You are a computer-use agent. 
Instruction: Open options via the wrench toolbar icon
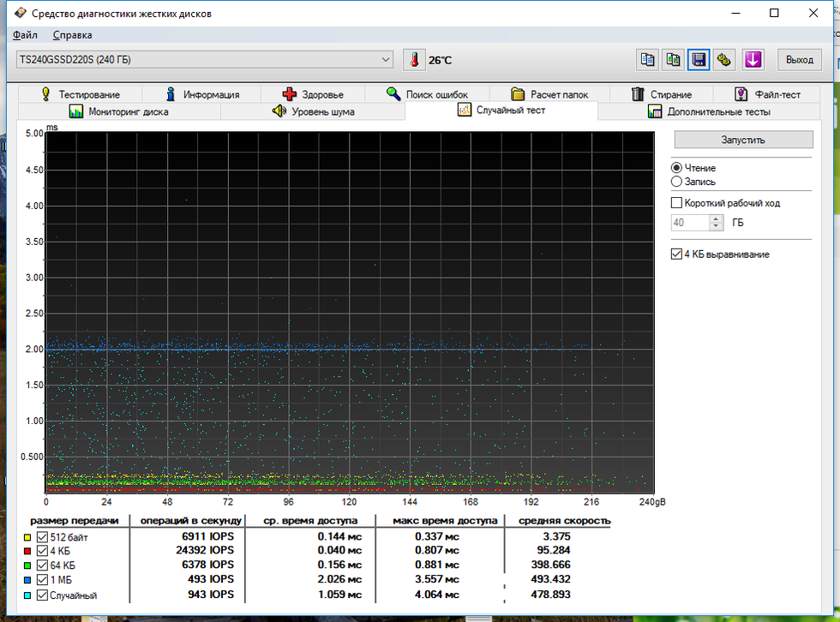[x=725, y=60]
